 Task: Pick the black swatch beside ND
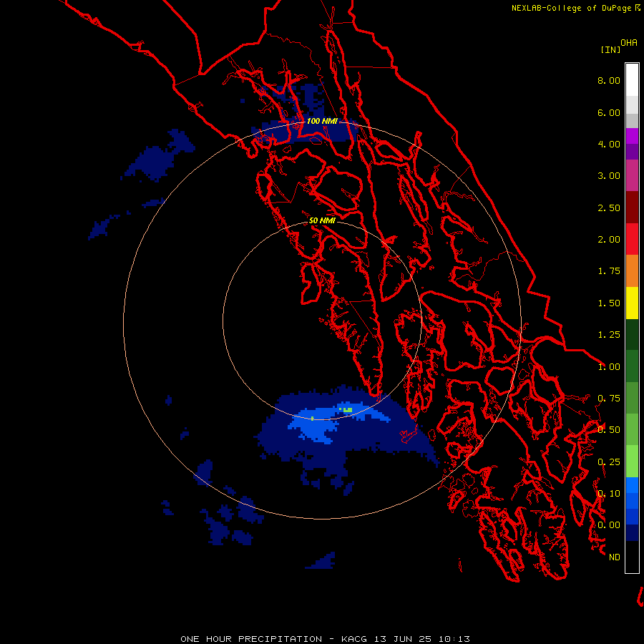coord(632,557)
